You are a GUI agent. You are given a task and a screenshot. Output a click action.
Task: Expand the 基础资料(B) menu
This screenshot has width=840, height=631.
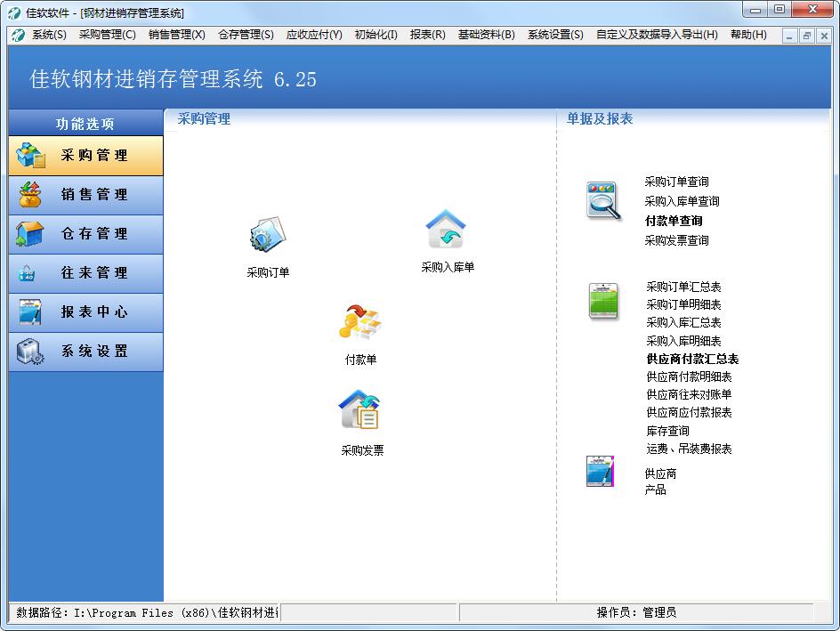(486, 35)
